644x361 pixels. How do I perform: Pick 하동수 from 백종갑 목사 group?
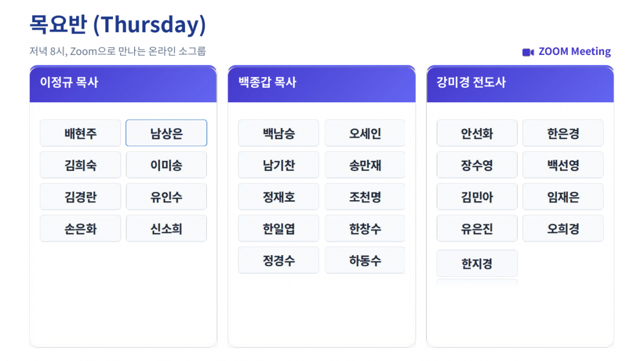tap(365, 260)
